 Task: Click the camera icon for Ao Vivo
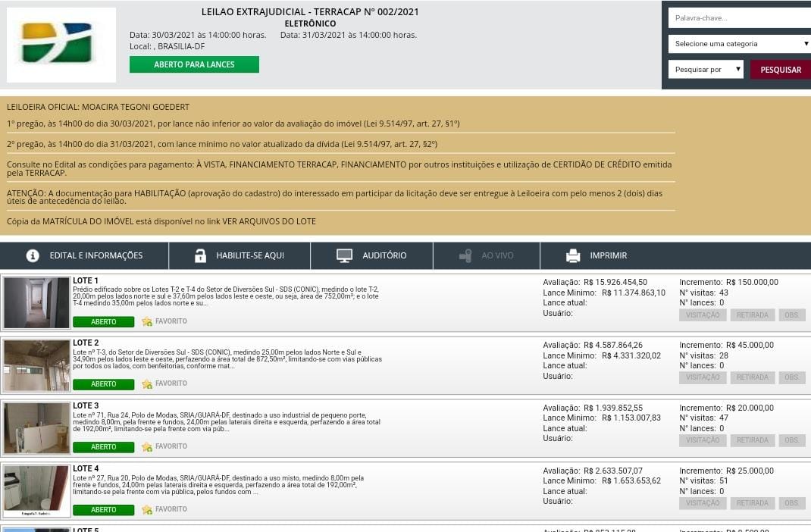(x=465, y=255)
